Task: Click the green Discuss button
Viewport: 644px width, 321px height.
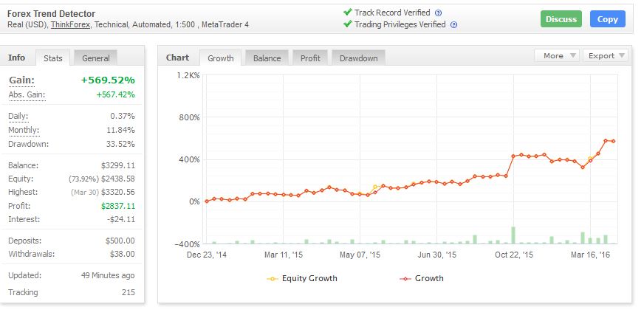Action: click(561, 19)
